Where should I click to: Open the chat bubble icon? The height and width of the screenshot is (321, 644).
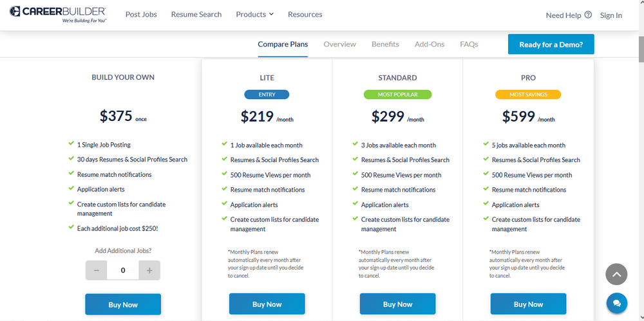[x=616, y=304]
